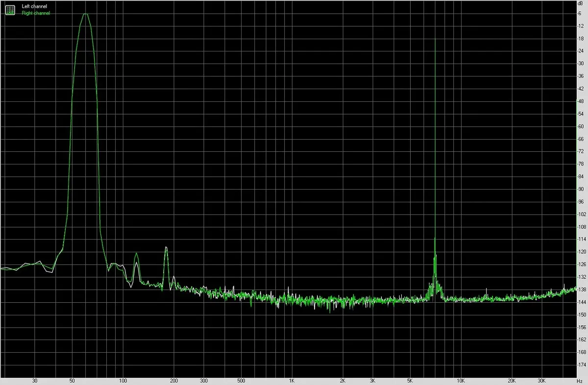Click the -102 dB level label
Viewport: 588px width, 385px height.
tap(581, 214)
